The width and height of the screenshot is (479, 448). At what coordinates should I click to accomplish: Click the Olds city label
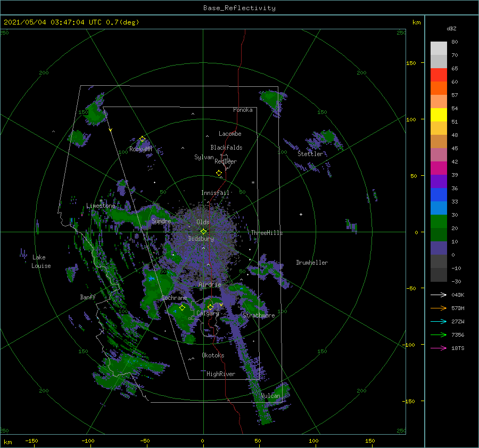pyautogui.click(x=203, y=222)
